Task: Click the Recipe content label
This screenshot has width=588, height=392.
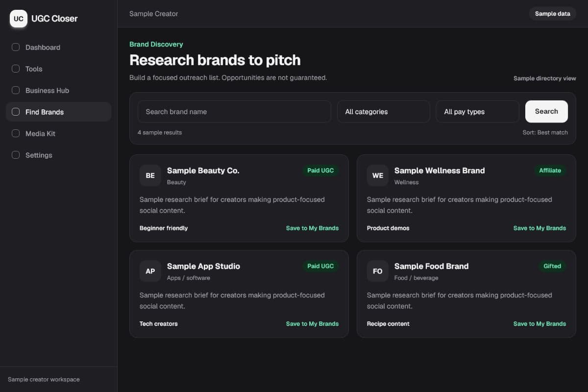Action: click(388, 324)
